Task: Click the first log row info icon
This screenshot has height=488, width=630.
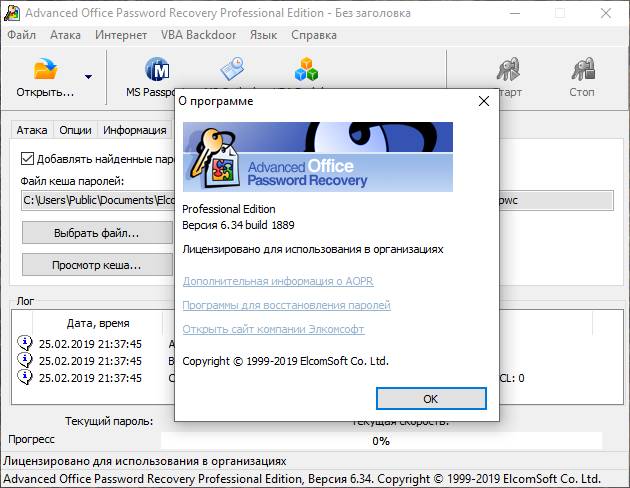Action: pos(25,343)
